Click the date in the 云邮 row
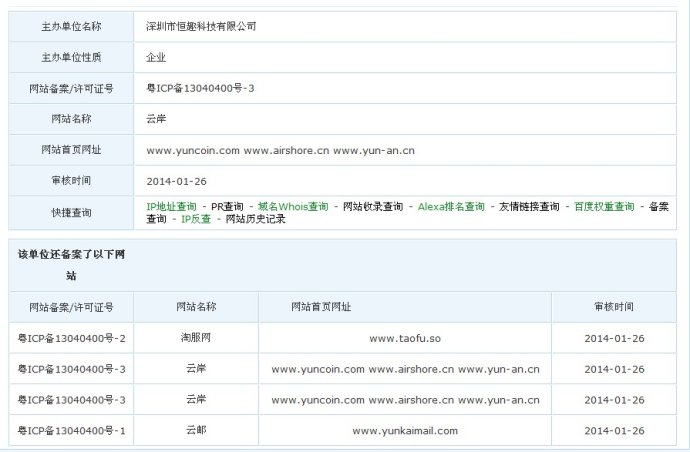This screenshot has width=690, height=452. (x=614, y=430)
